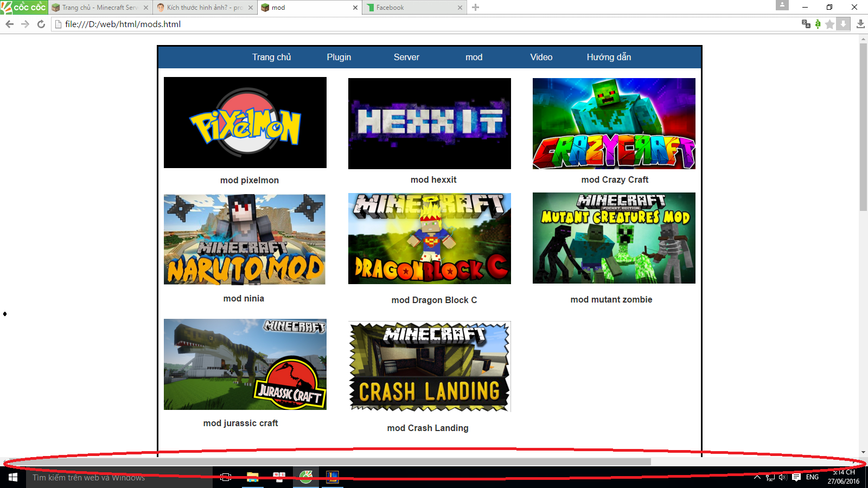Click the 'mod ninia' caption
The height and width of the screenshot is (488, 868).
244,298
